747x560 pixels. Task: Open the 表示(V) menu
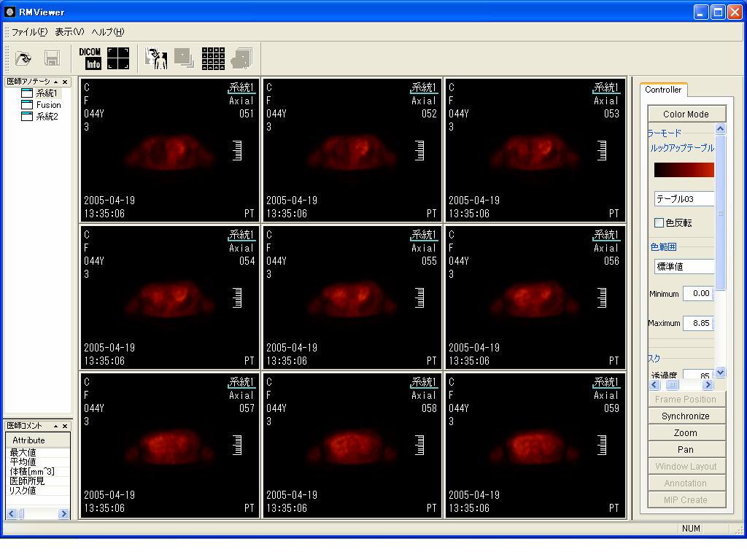tap(69, 32)
